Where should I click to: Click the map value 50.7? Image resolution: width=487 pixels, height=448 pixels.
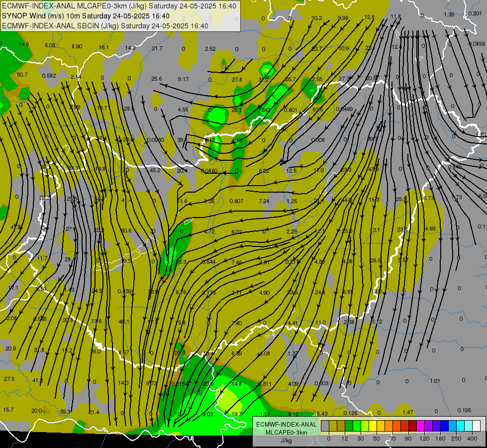tap(22, 75)
